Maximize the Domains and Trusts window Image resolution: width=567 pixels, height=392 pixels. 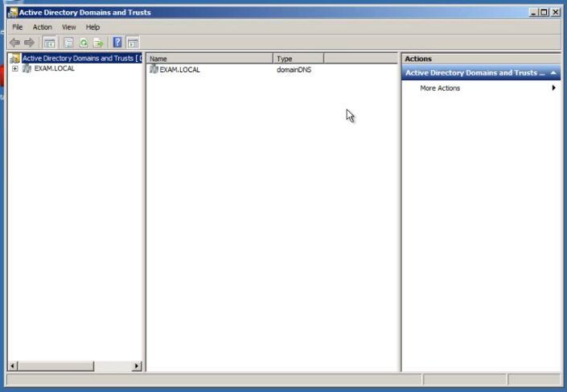(x=544, y=13)
